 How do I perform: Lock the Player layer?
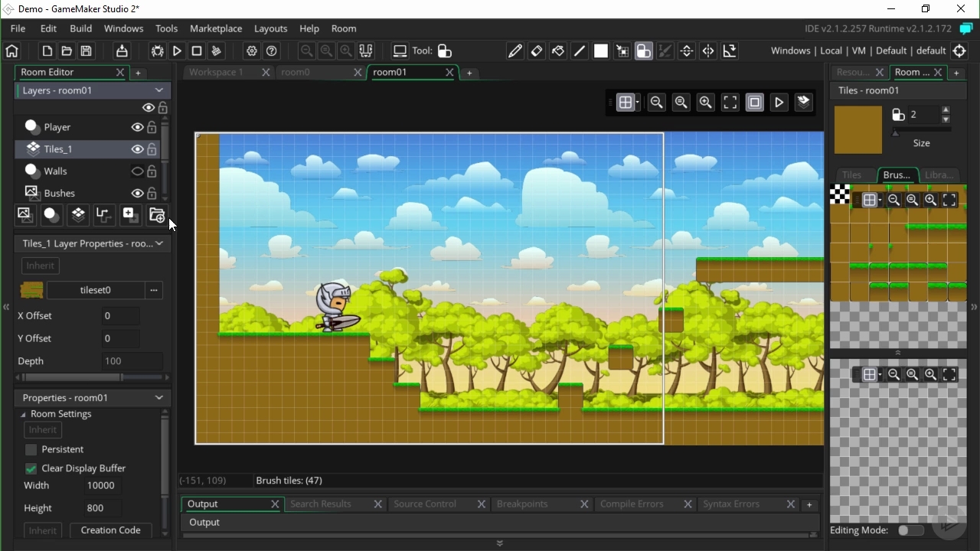point(152,127)
